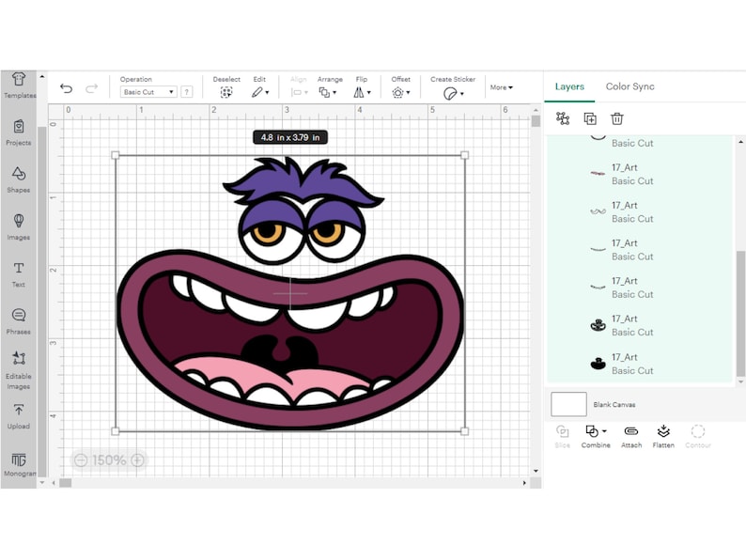Undo the last action
Image resolution: width=746 pixels, height=560 pixels.
(66, 88)
